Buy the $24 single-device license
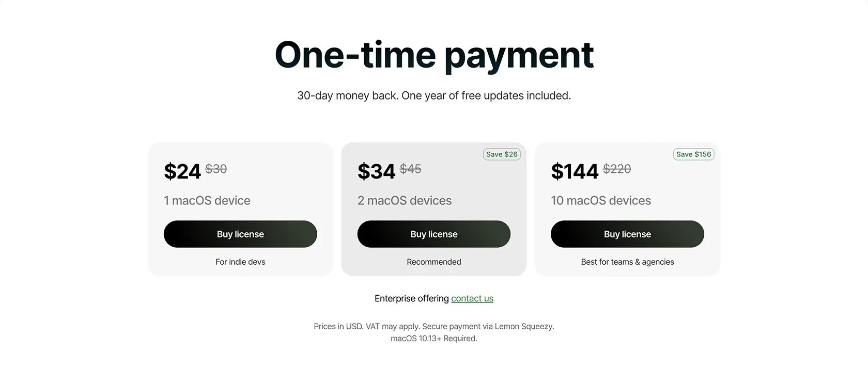Image resolution: width=868 pixels, height=369 pixels. point(240,234)
